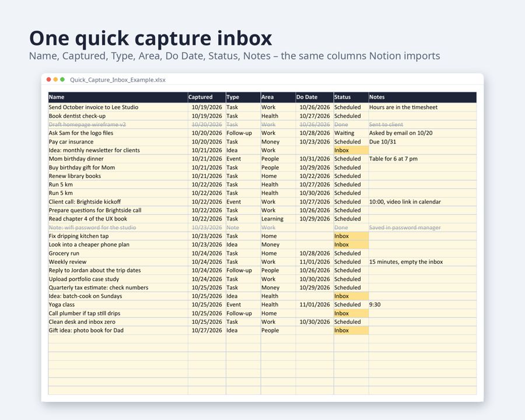Image resolution: width=525 pixels, height=420 pixels.
Task: Click cell 'Call plumber if tap still drips'
Action: [118, 313]
